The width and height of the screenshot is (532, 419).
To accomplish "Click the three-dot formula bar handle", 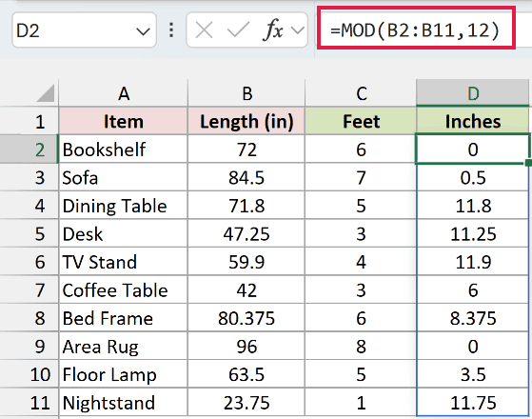I will click(171, 30).
